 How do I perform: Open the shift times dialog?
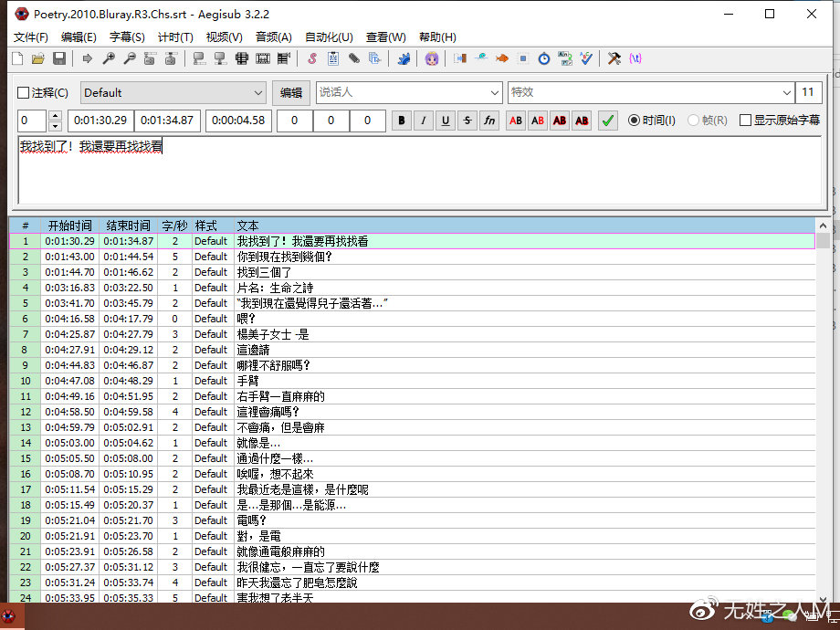click(544, 58)
